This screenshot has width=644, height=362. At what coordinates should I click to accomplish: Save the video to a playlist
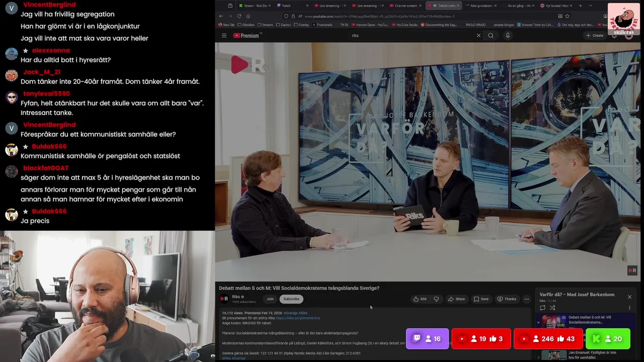(481, 299)
